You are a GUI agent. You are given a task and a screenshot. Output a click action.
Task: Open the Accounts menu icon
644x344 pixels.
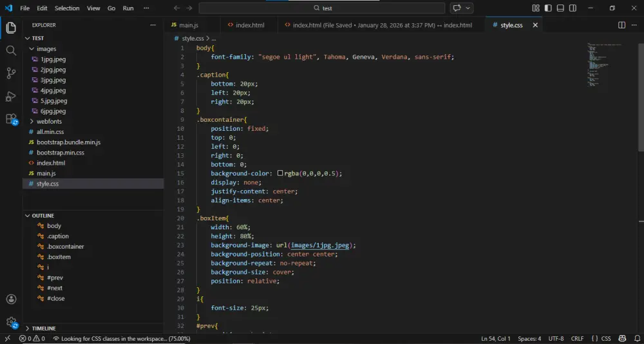(11, 299)
